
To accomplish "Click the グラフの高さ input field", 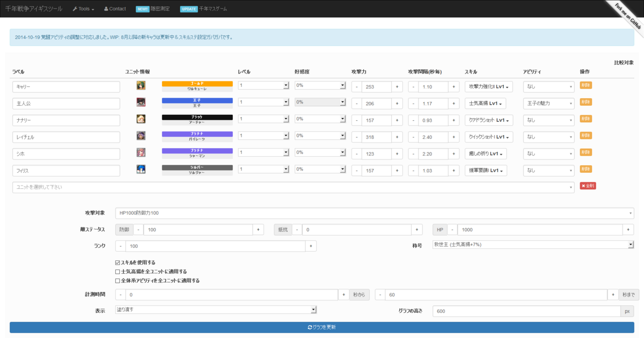I will (526, 311).
